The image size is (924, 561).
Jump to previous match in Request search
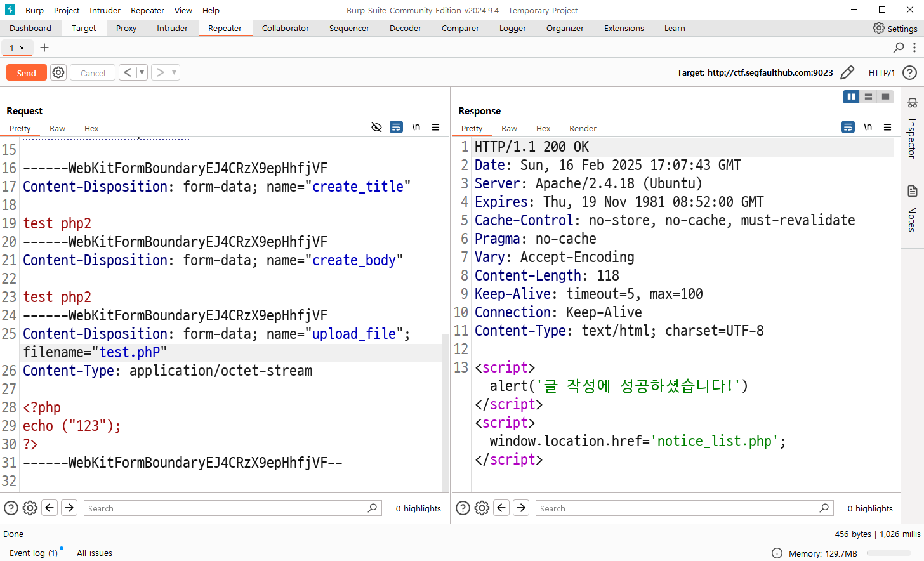(x=49, y=508)
